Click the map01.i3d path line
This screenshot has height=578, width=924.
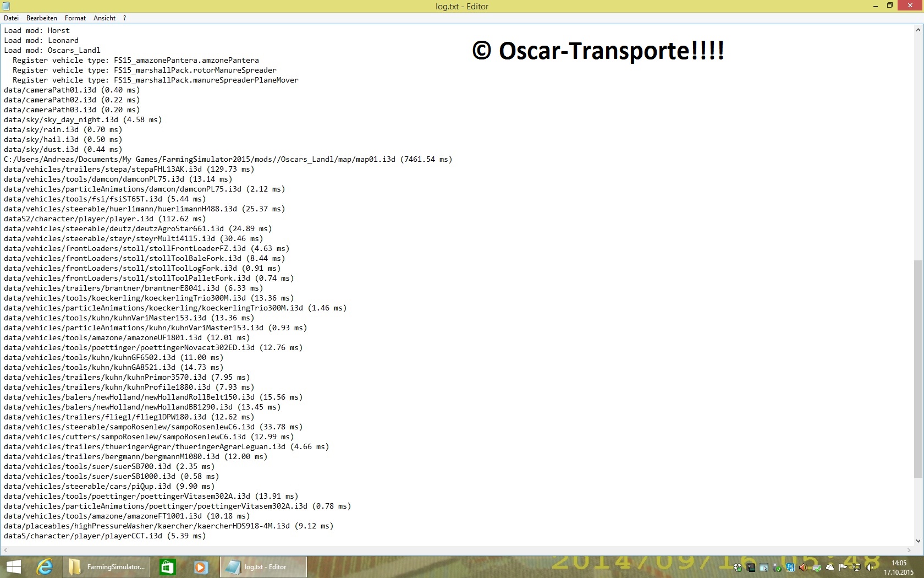(x=228, y=160)
